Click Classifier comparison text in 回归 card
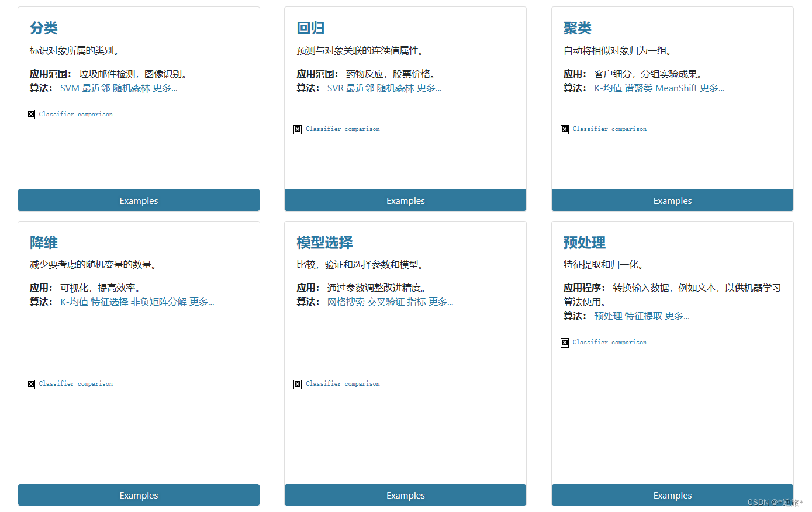This screenshot has height=512, width=812. (x=343, y=129)
